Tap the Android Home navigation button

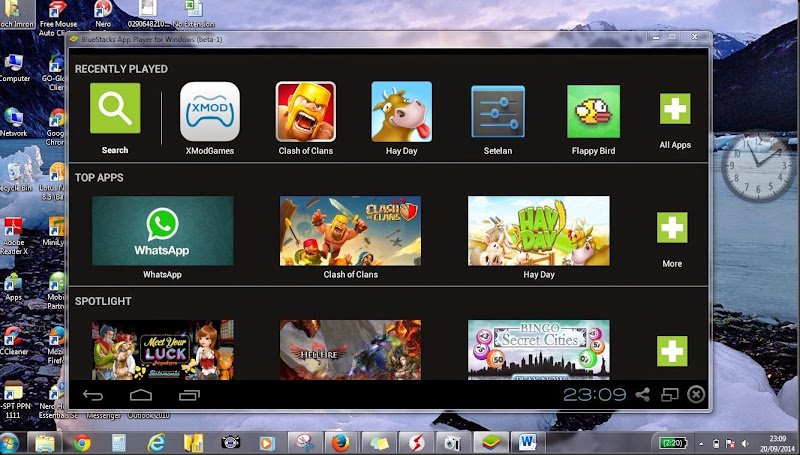(141, 395)
